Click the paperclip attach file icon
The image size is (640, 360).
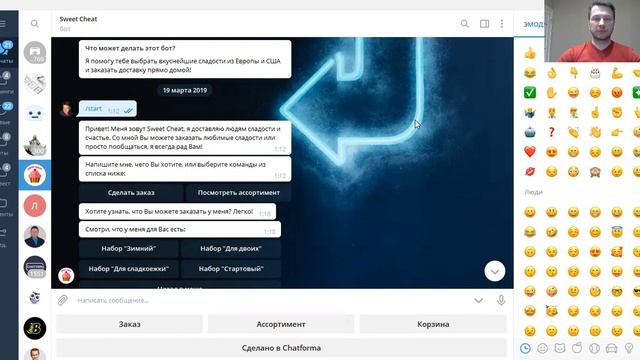pos(62,300)
